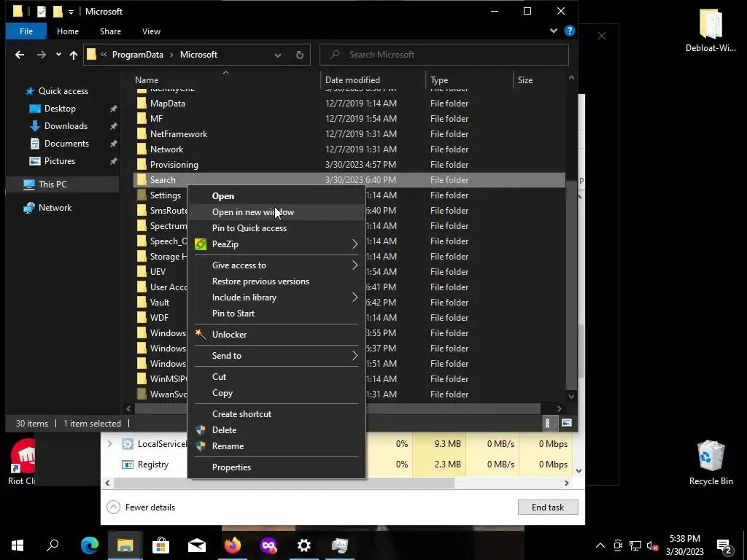Open Properties from context menu
The height and width of the screenshot is (560, 747).
(x=276, y=467)
